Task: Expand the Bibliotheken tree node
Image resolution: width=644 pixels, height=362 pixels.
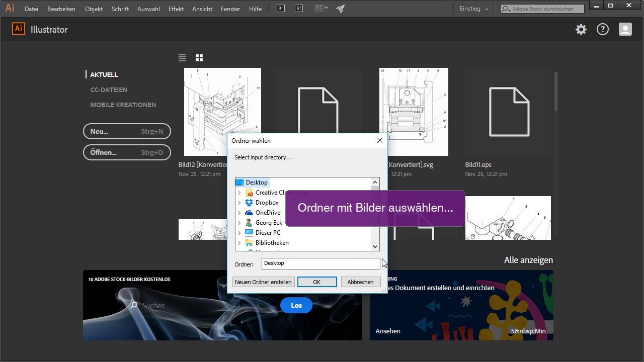Action: click(x=239, y=243)
